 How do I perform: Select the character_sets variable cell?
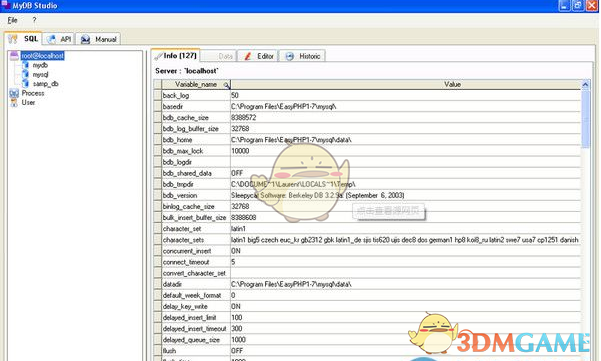pyautogui.click(x=196, y=240)
